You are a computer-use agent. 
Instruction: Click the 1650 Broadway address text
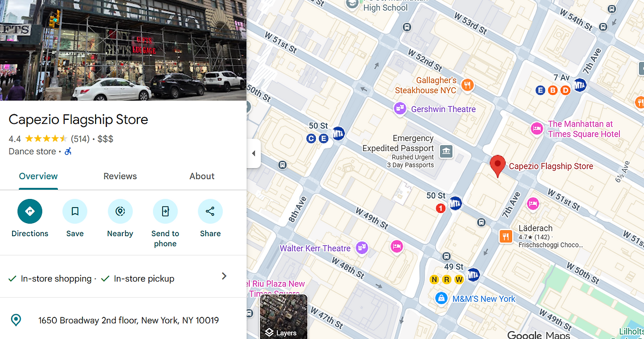129,320
